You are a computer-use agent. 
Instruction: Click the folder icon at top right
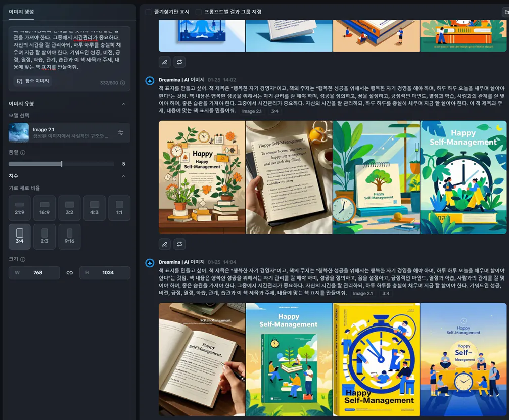coord(506,12)
